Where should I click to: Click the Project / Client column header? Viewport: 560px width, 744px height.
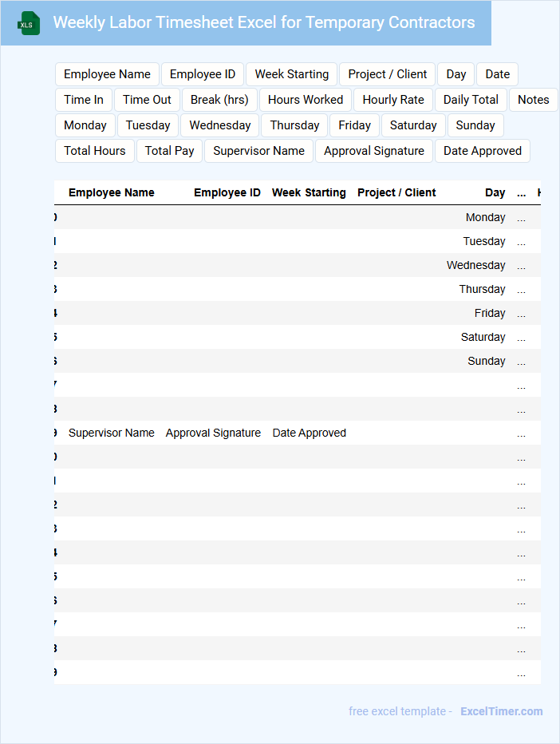point(396,192)
